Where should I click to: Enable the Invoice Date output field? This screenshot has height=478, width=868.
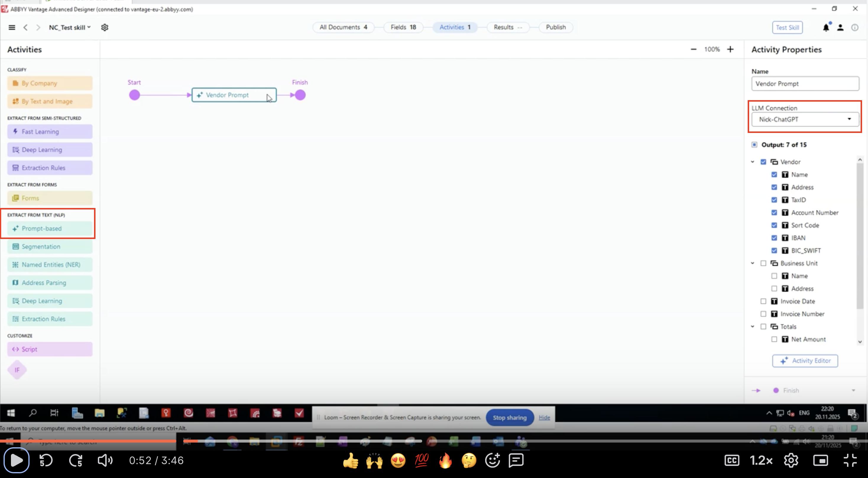click(x=764, y=301)
